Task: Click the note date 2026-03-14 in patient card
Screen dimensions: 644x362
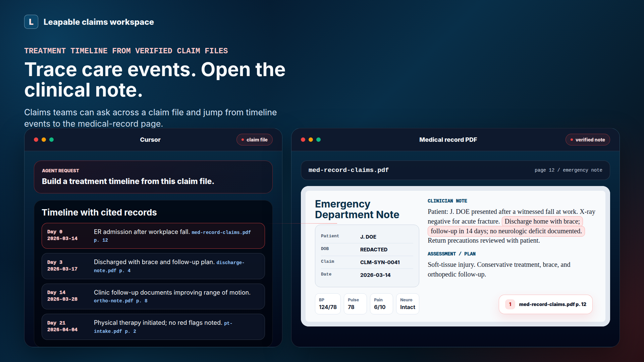Action: pyautogui.click(x=375, y=275)
